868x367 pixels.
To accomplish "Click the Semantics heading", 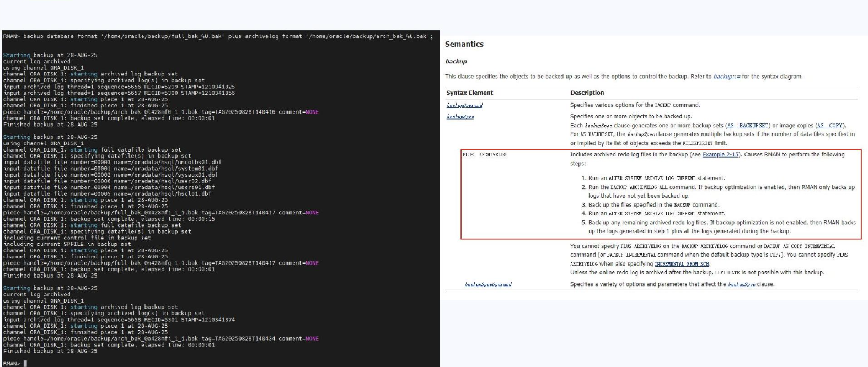I will (x=464, y=44).
